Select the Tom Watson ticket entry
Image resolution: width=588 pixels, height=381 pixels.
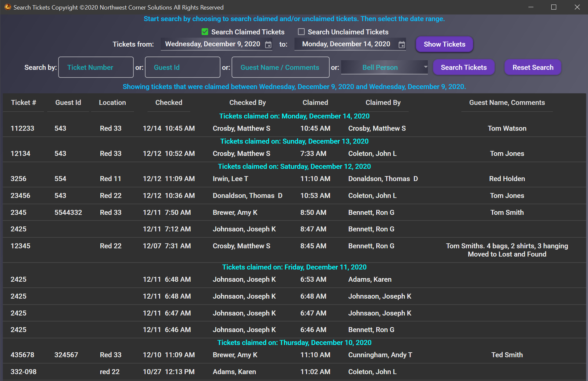pyautogui.click(x=507, y=128)
